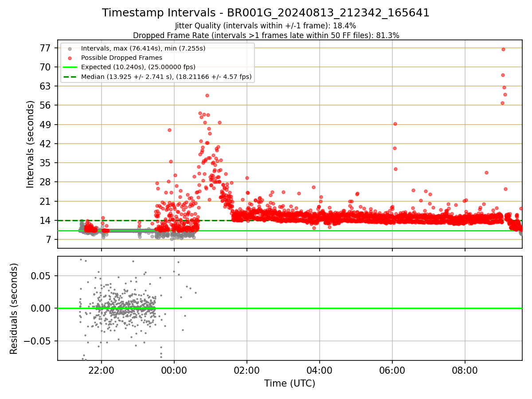Image resolution: width=532 pixels, height=399 pixels.
Task: Click x-axis tick label '04:00'
Action: tap(320, 370)
